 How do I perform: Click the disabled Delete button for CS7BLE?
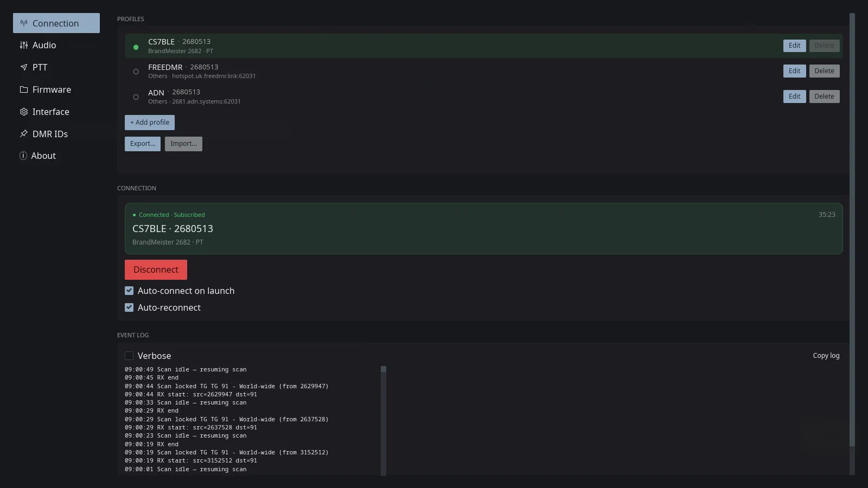click(x=824, y=46)
